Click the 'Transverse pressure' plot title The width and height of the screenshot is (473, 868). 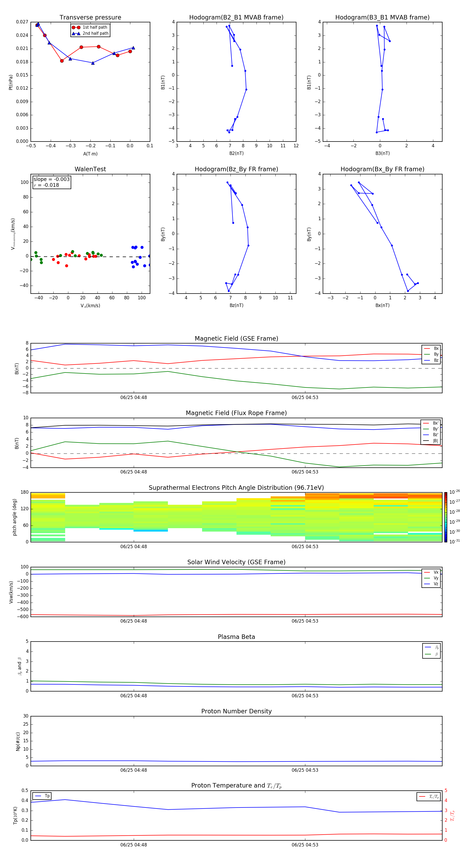90,18
